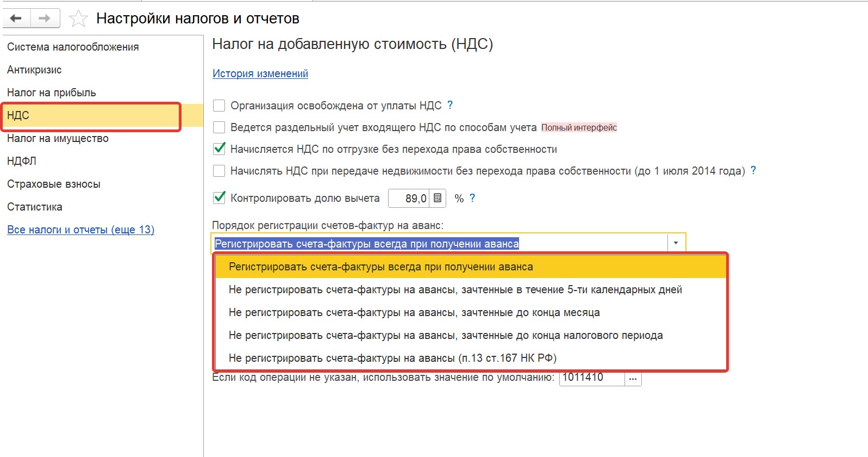The image size is (868, 457).
Task: Open calculator icon in deduction share field
Action: 438,198
